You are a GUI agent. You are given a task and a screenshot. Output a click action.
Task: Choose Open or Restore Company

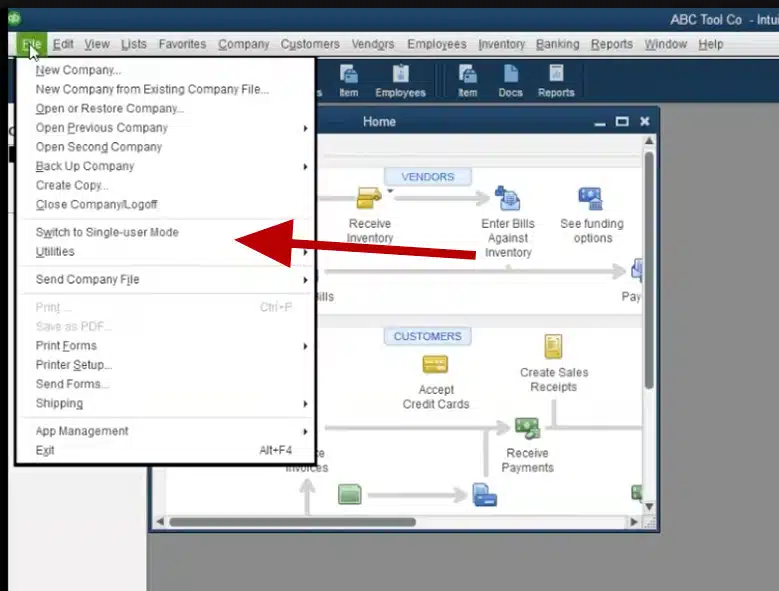point(166,108)
